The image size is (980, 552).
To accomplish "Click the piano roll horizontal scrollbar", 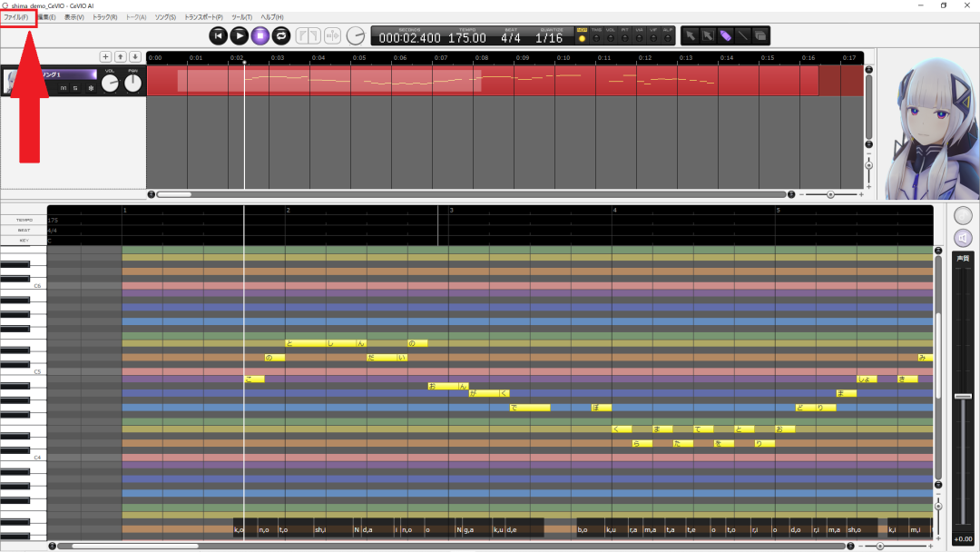I will 451,547.
